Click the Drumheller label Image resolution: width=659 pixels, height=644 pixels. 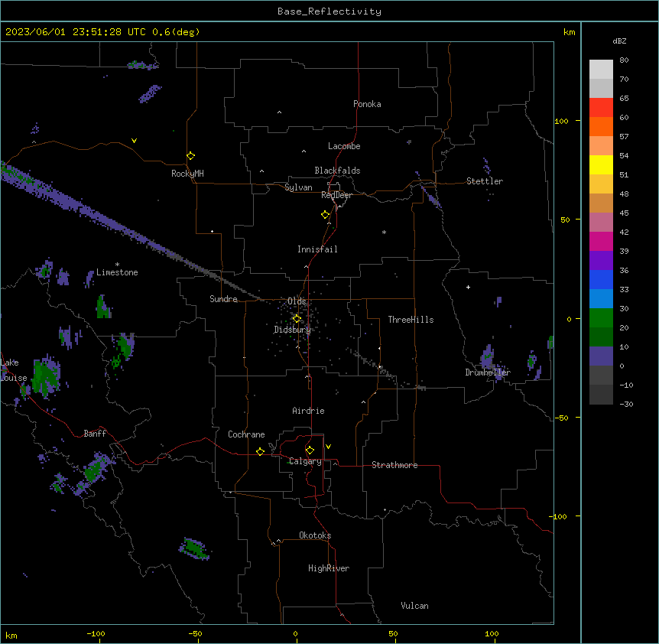(488, 372)
